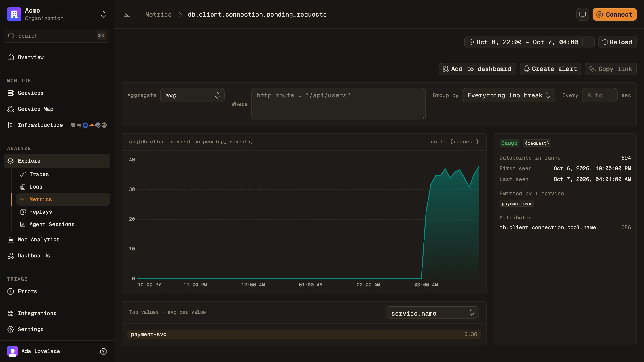Click Kubernetes icon next to Infrastructure
Image resolution: width=644 pixels, height=362 pixels.
pyautogui.click(x=85, y=125)
